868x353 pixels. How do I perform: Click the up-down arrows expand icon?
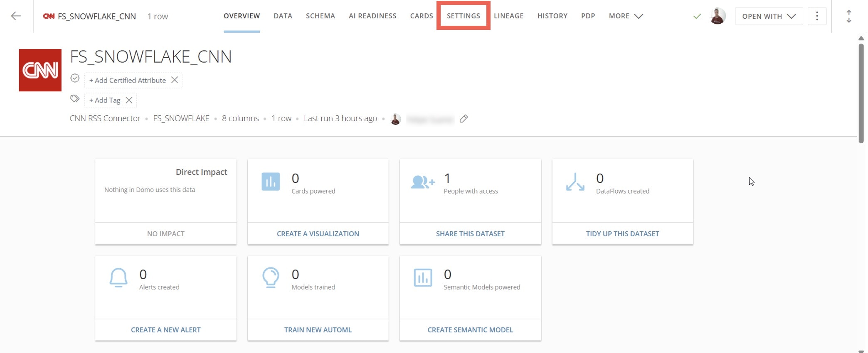[x=849, y=16]
